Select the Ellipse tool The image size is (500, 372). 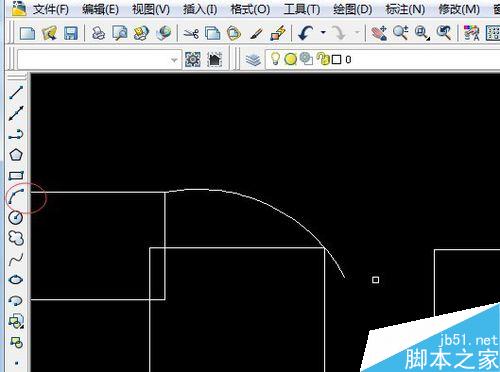pyautogui.click(x=16, y=280)
